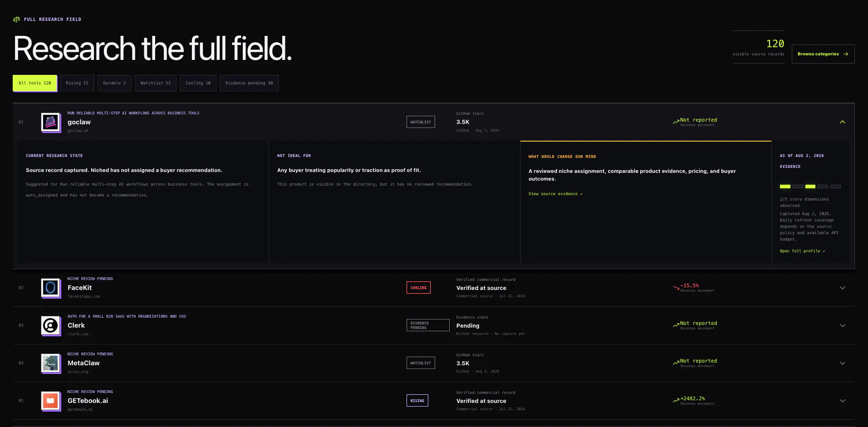Open the goclaw logo thumbnail
Viewport: 868px width, 427px height.
pyautogui.click(x=50, y=122)
